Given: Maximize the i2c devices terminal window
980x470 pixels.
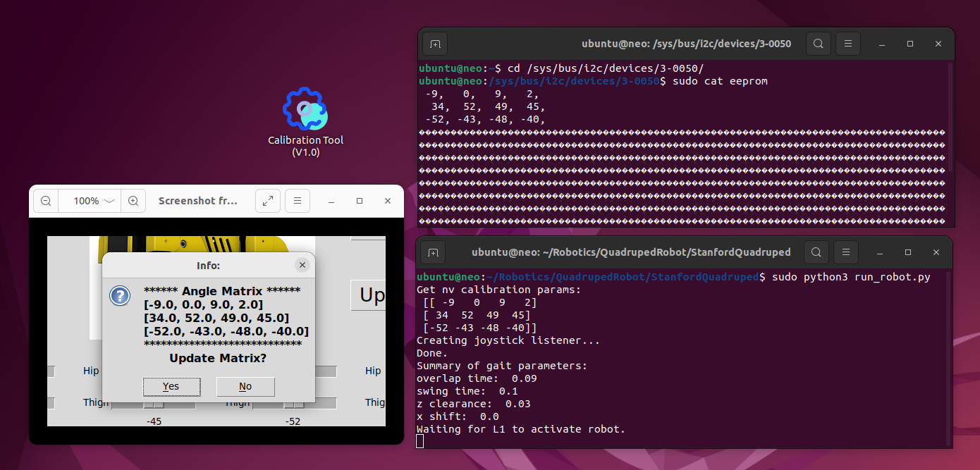Looking at the screenshot, I should click(910, 44).
